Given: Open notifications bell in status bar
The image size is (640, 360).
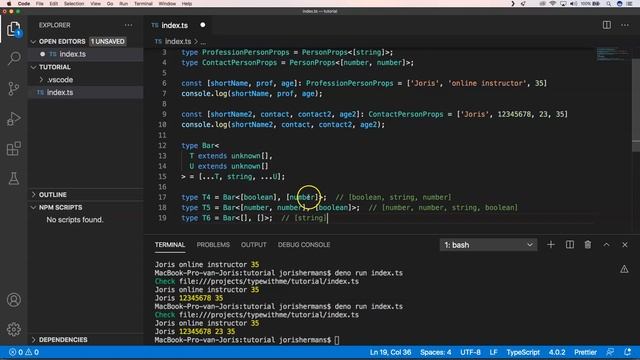Looking at the screenshot, I should 627,352.
